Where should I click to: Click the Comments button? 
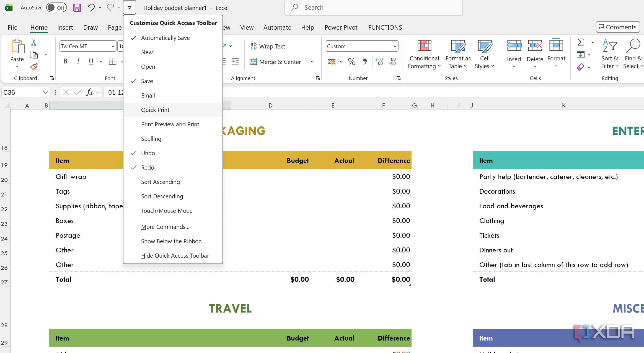617,27
